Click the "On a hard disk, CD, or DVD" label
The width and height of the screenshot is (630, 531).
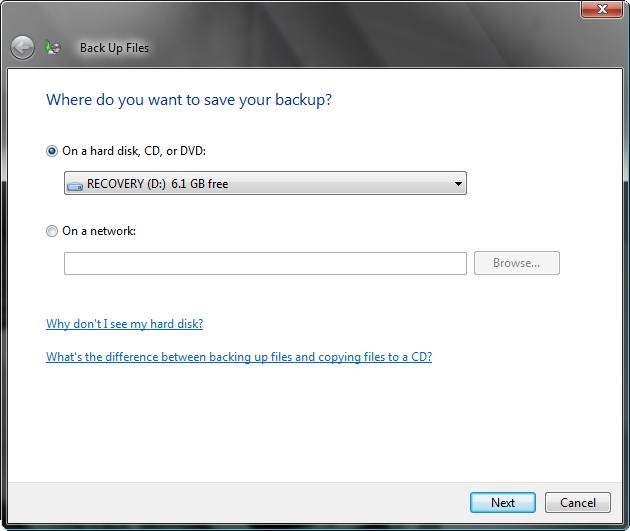tap(134, 151)
